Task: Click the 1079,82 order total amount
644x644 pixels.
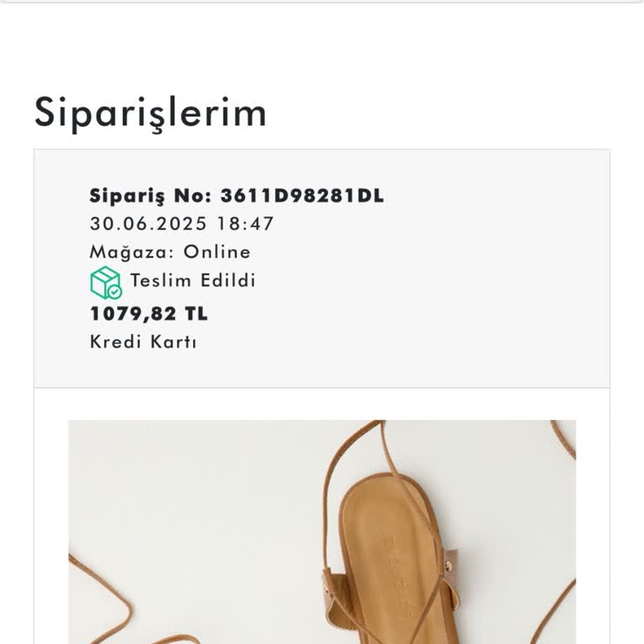Action: click(x=133, y=314)
